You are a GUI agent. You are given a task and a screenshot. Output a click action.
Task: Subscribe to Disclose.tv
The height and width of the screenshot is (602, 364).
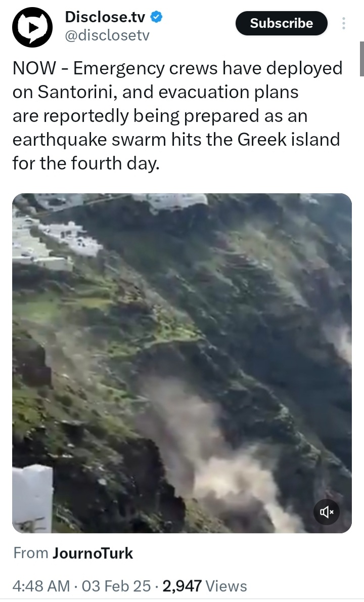tap(282, 23)
